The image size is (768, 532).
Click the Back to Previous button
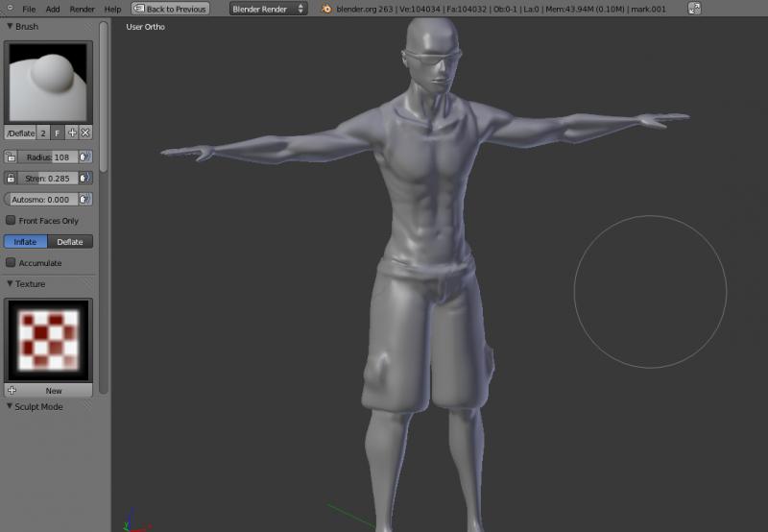(x=171, y=9)
